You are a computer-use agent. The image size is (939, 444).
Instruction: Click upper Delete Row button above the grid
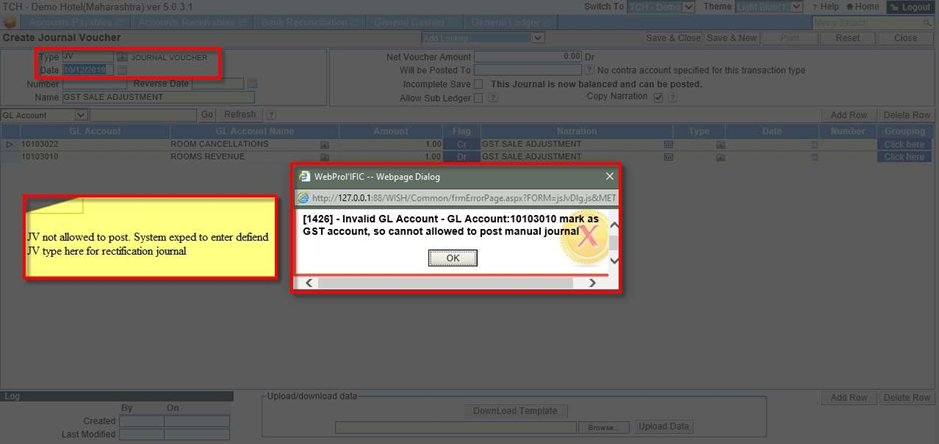[x=907, y=115]
